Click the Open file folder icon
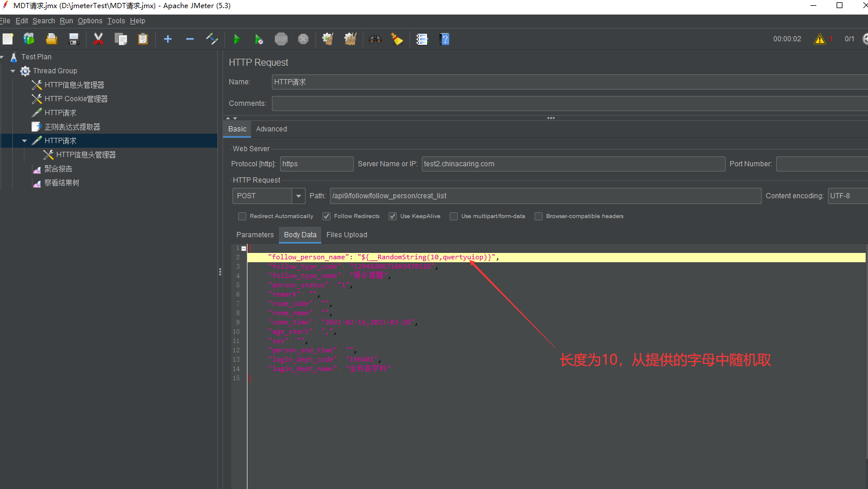 [52, 39]
